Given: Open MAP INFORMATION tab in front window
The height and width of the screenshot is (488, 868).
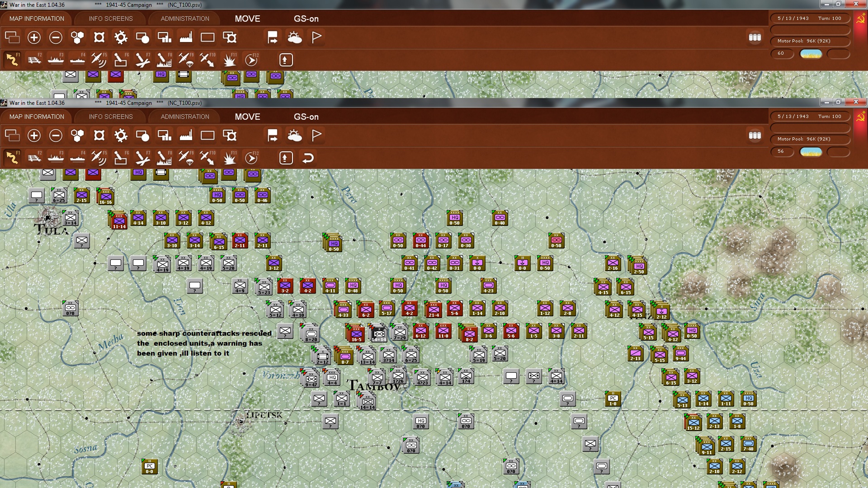Looking at the screenshot, I should click(37, 117).
